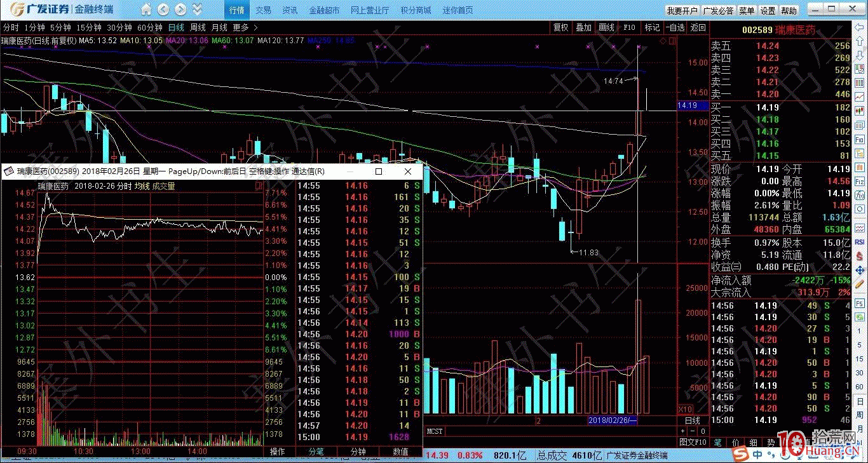Select the 笔 tab in tick panel
Image resolution: width=868 pixels, height=463 pixels.
718,442
